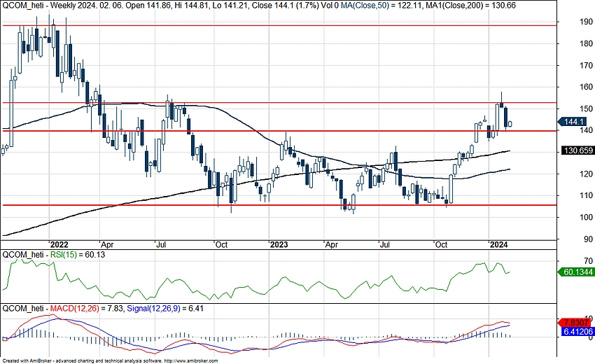
Task: Click the 144.1 last price tag
Action: 572,122
